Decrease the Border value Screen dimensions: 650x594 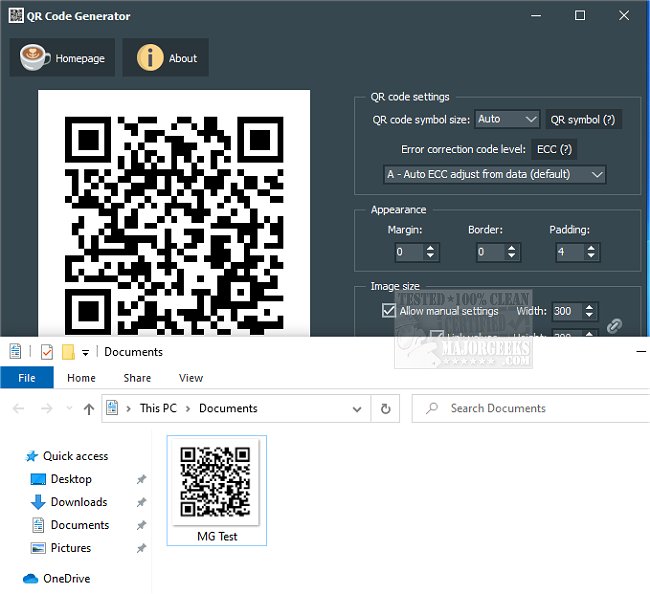512,255
